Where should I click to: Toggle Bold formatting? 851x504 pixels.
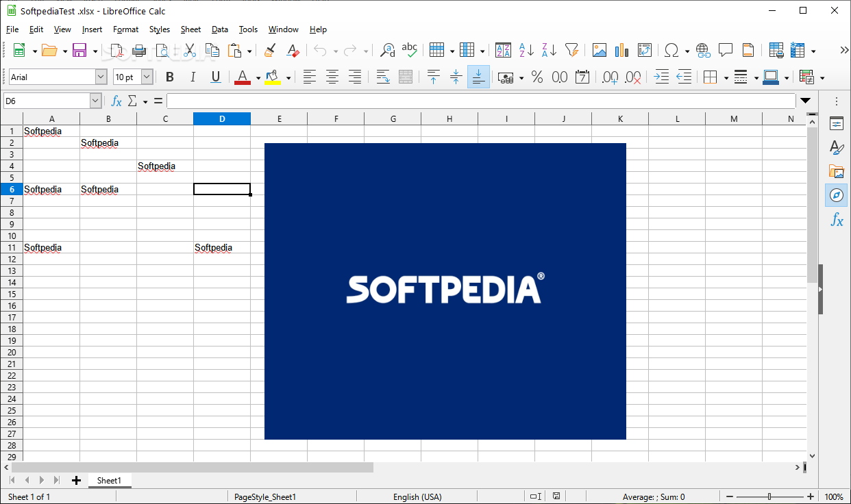coord(170,77)
